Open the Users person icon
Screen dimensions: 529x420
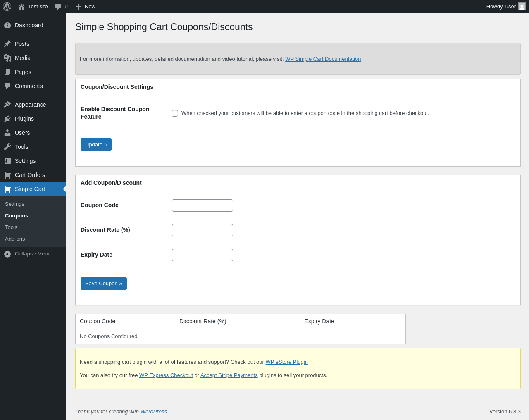tap(7, 133)
